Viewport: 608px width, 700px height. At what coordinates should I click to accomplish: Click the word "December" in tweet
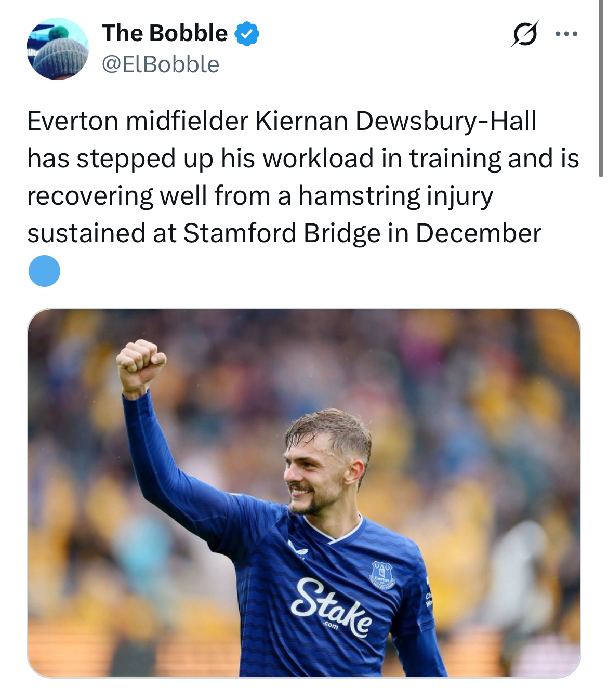tap(478, 233)
